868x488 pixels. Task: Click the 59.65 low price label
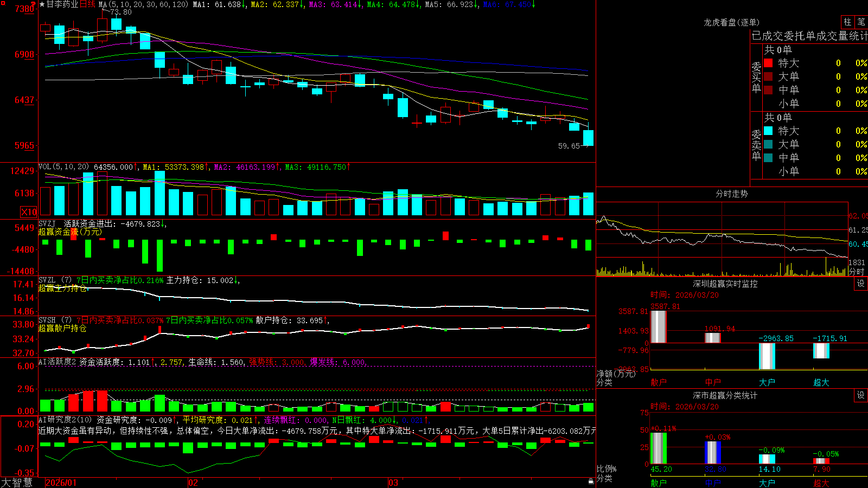tap(569, 146)
